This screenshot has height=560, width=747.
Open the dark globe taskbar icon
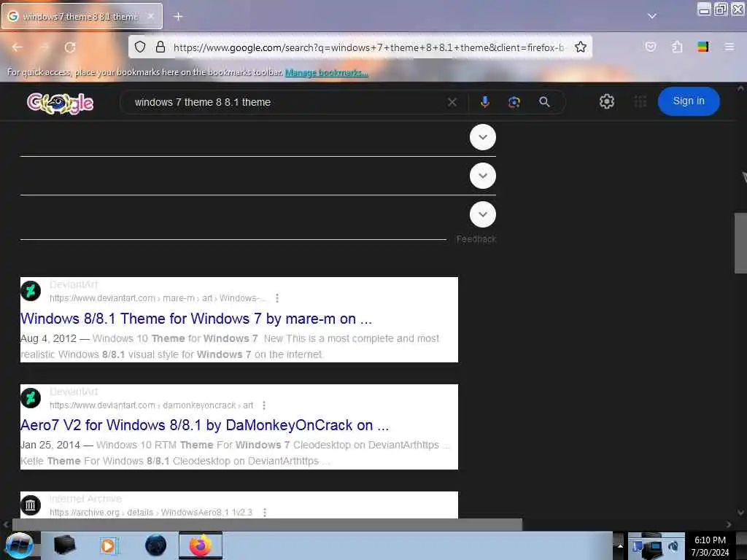(x=155, y=545)
